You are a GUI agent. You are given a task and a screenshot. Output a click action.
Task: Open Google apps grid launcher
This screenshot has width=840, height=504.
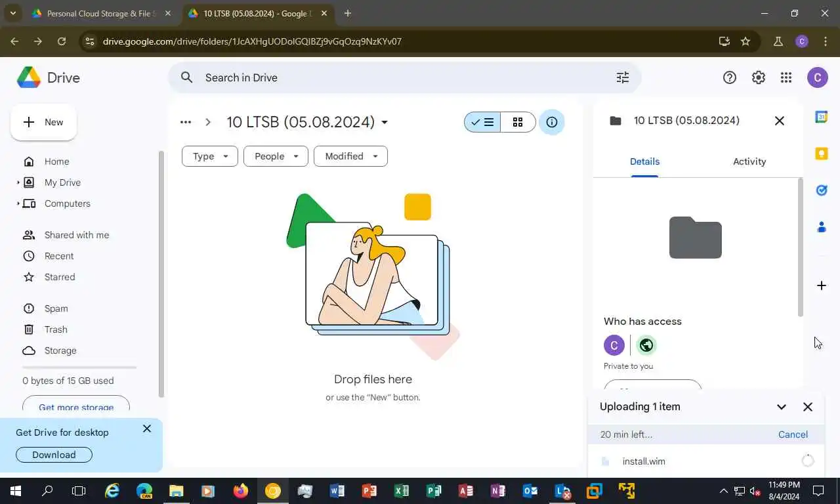point(786,77)
